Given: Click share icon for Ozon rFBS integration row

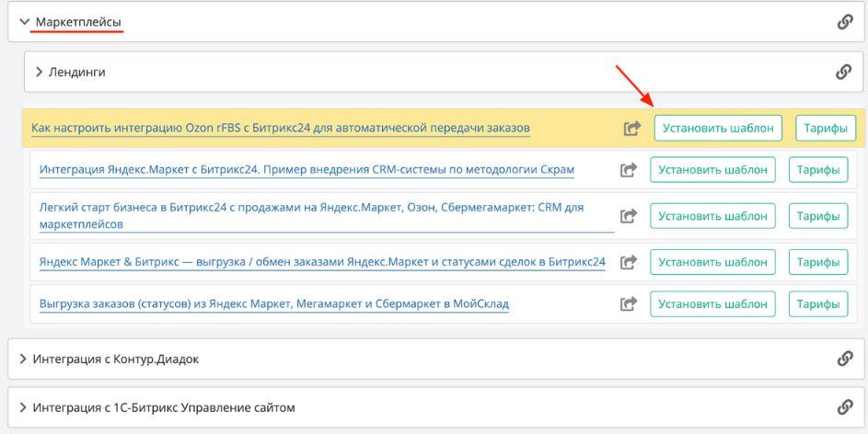Looking at the screenshot, I should 631,129.
